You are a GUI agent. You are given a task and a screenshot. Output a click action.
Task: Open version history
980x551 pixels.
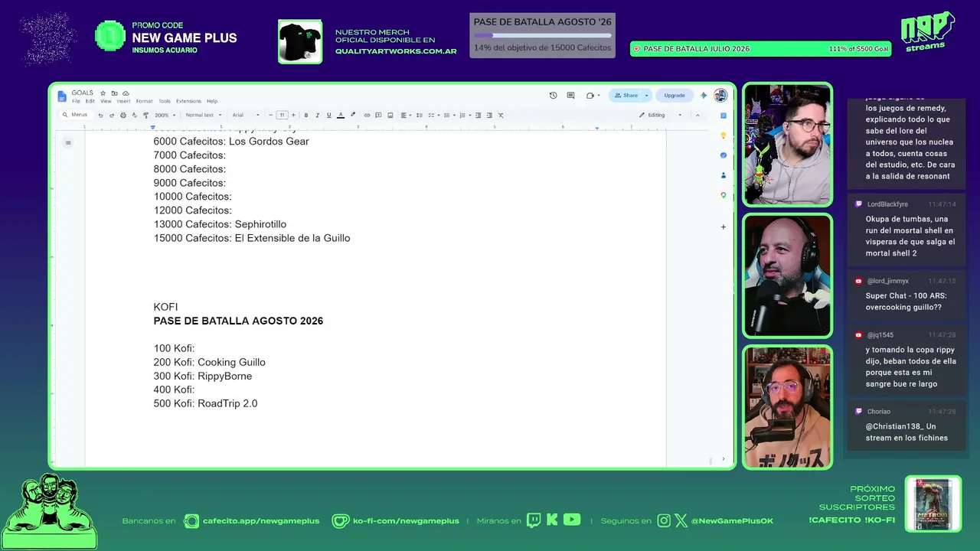click(x=554, y=96)
